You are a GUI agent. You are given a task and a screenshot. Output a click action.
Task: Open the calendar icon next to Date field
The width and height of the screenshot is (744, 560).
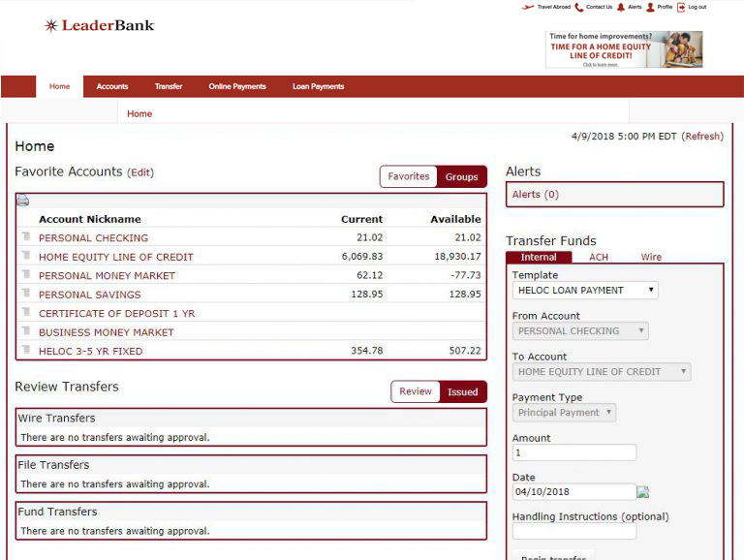tap(643, 492)
